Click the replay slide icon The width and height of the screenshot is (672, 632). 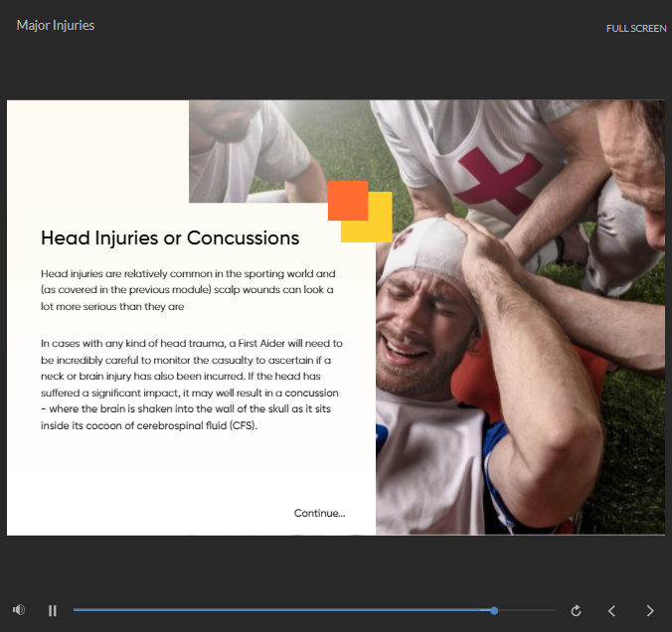(x=576, y=610)
